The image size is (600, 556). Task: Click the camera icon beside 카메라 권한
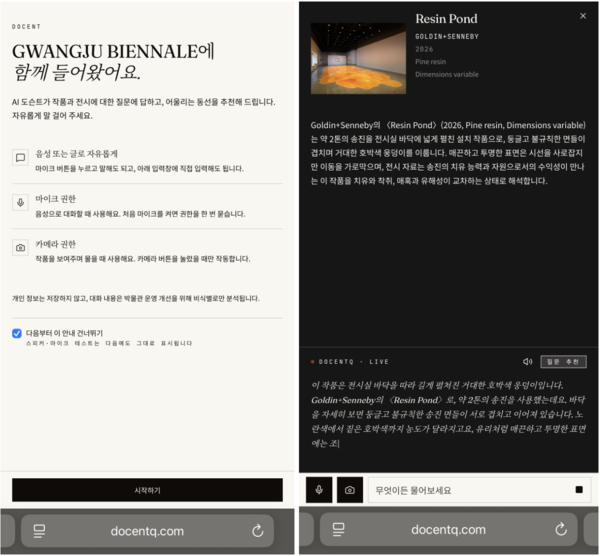point(20,248)
